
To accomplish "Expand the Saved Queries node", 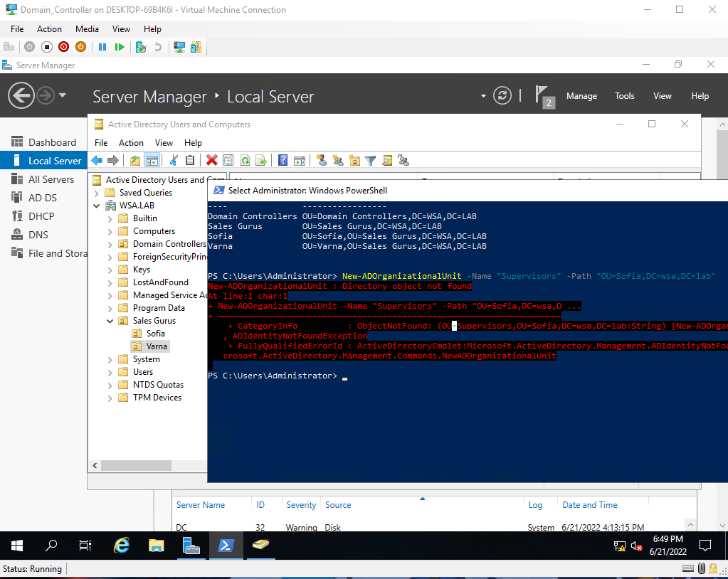I will [x=97, y=193].
